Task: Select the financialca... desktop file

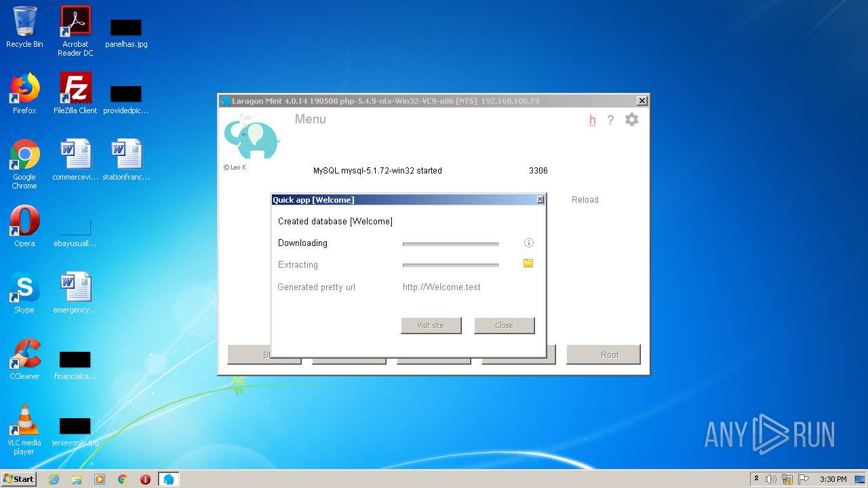Action: click(75, 365)
